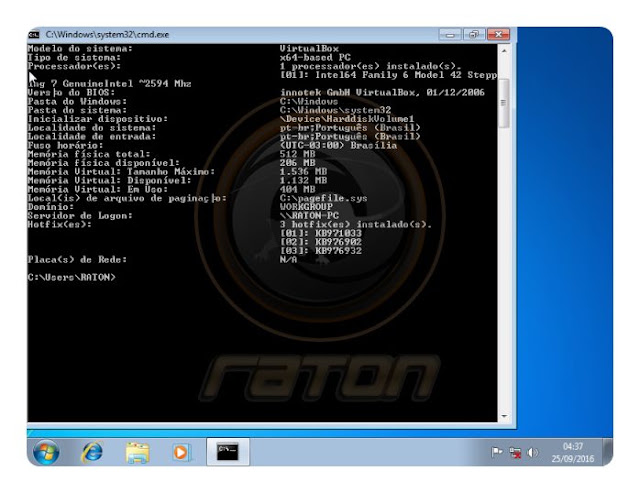Image resolution: width=640 pixels, height=493 pixels.
Task: Click the VirtualBox system model value
Action: [x=309, y=49]
